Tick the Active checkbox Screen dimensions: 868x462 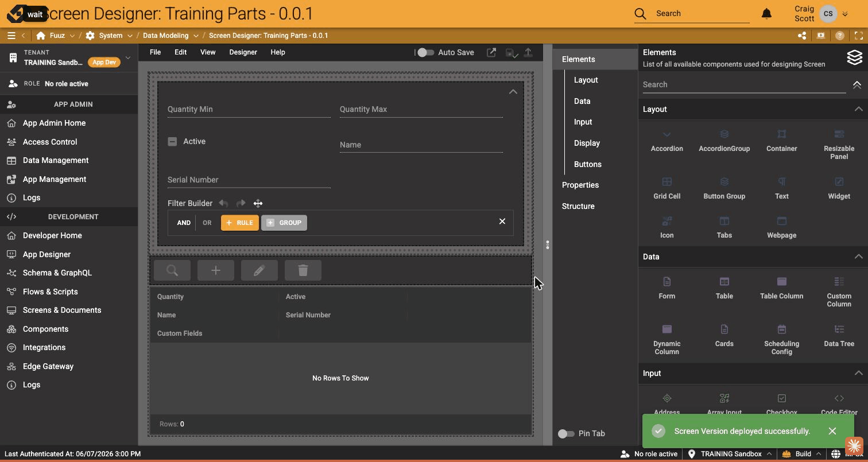pos(172,141)
